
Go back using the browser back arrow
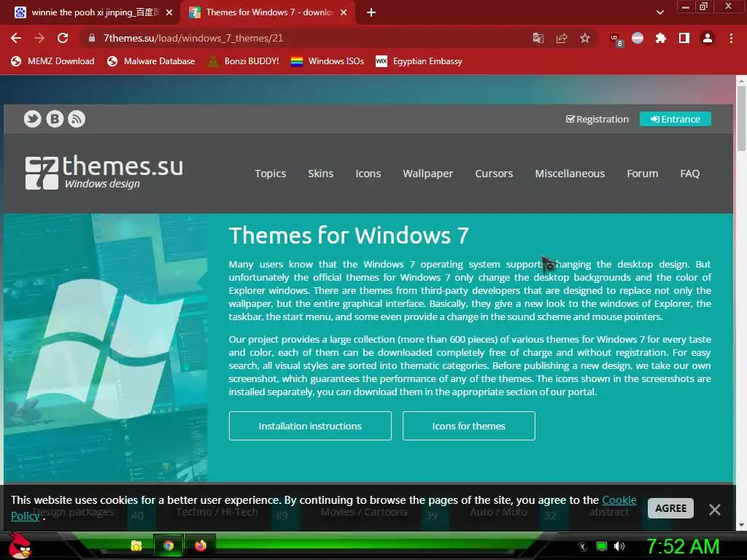pyautogui.click(x=16, y=38)
